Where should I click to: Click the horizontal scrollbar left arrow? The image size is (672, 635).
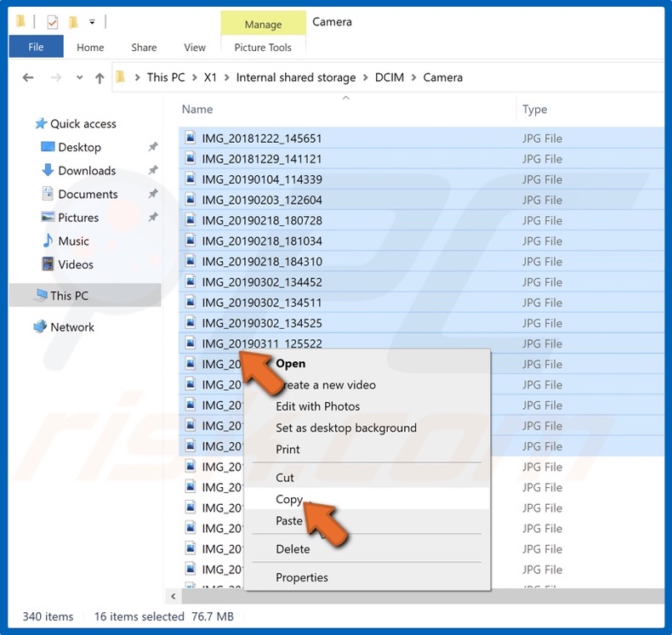(174, 596)
